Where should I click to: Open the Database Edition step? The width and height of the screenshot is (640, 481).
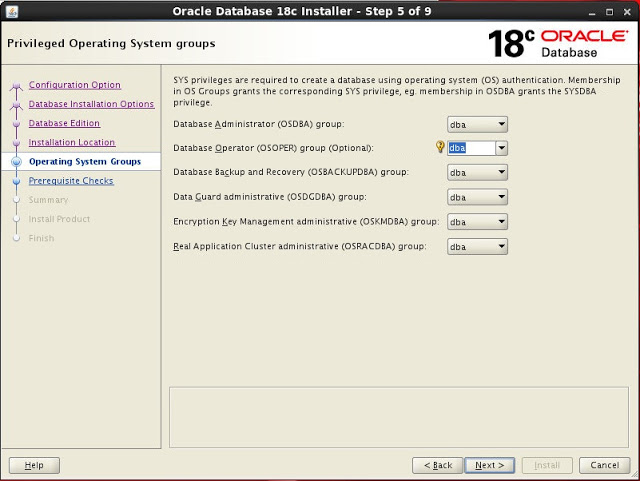click(64, 123)
